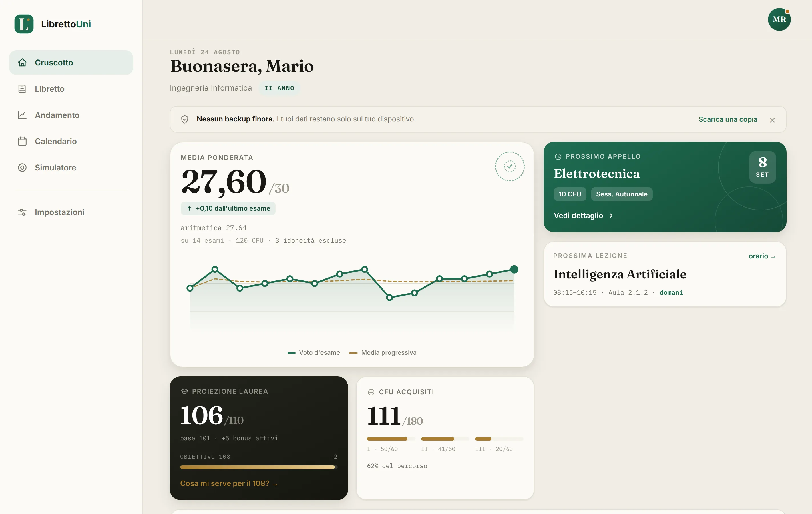Click the dashed checkmark circle in Media ponderata

[x=510, y=166]
